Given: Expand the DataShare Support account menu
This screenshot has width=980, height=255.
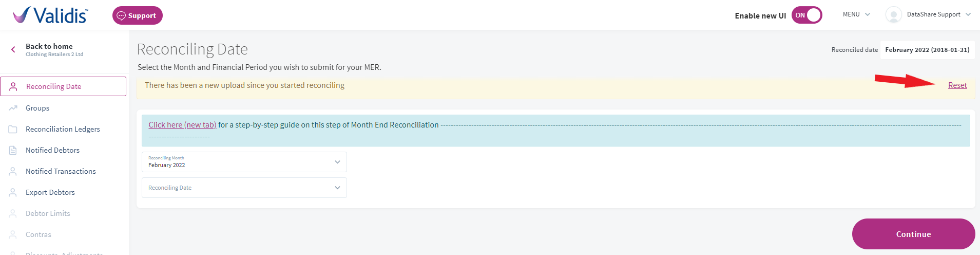Looking at the screenshot, I should [x=939, y=14].
